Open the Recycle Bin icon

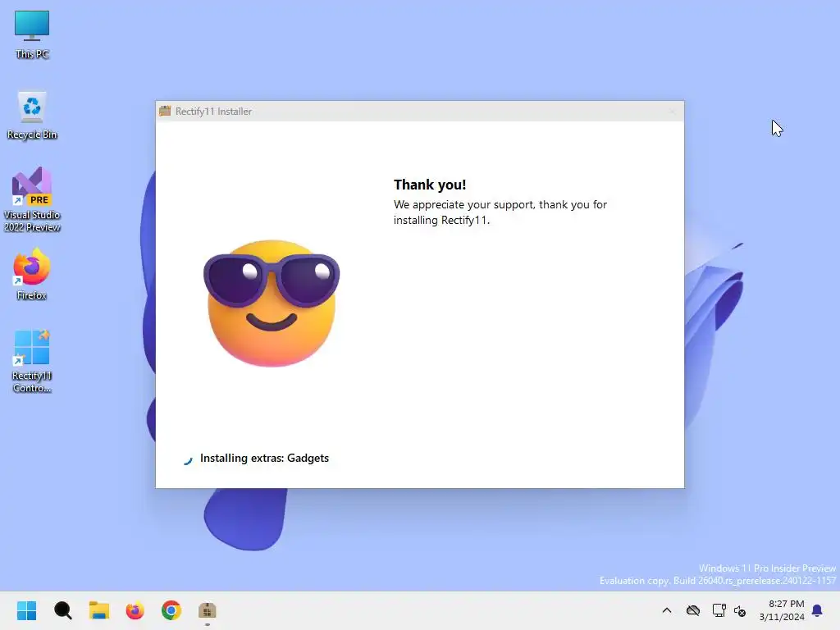pyautogui.click(x=32, y=116)
